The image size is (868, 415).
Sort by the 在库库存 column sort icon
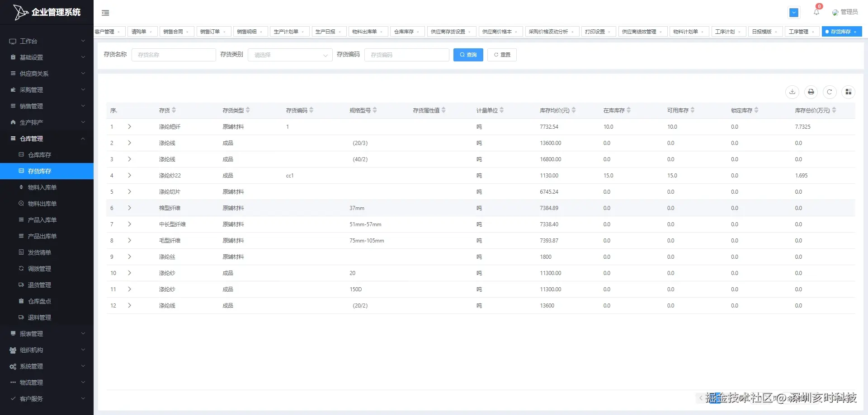coord(629,110)
